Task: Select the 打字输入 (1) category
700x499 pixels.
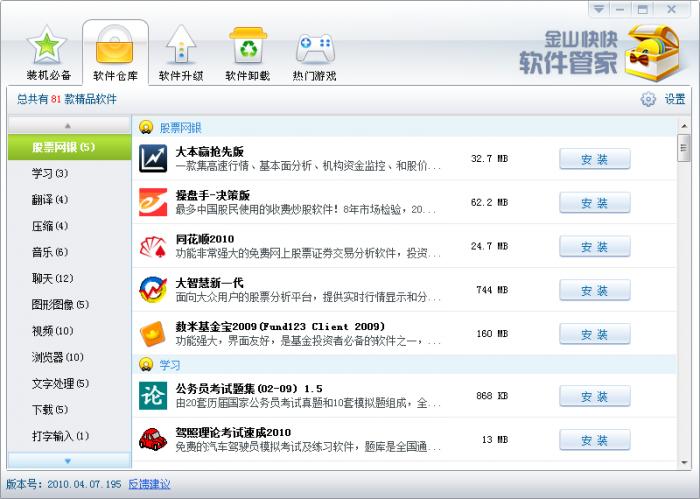Action: pos(70,436)
